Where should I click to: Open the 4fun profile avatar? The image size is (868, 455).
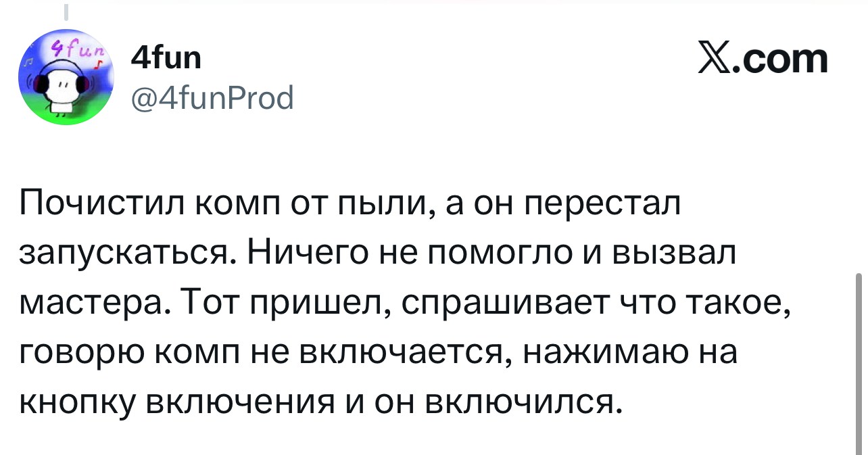click(66, 78)
